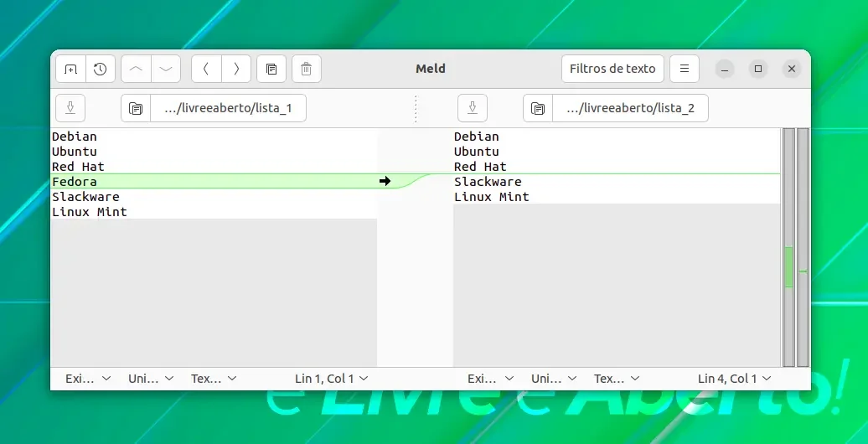Click the copy change toolbar icon

(271, 70)
